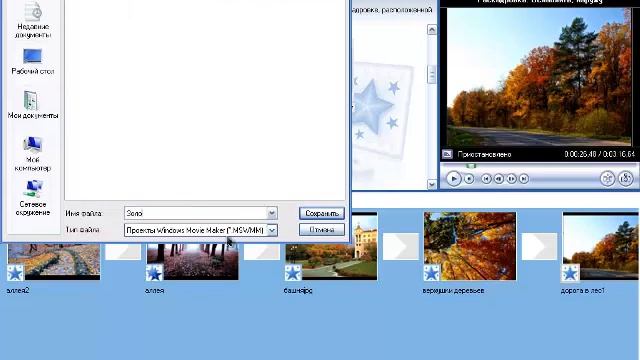Click the preview seek bar position marker
Image resolution: width=640 pixels, height=360 pixels.
[471, 166]
